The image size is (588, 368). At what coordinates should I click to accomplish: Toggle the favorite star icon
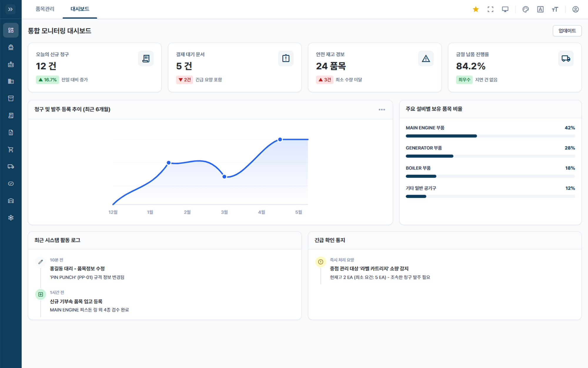(476, 9)
